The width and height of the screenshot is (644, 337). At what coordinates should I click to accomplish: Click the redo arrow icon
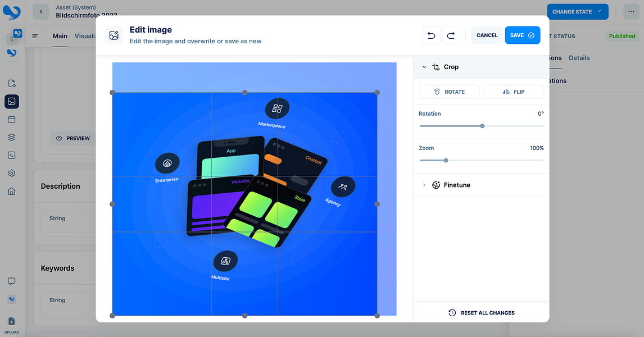(451, 35)
